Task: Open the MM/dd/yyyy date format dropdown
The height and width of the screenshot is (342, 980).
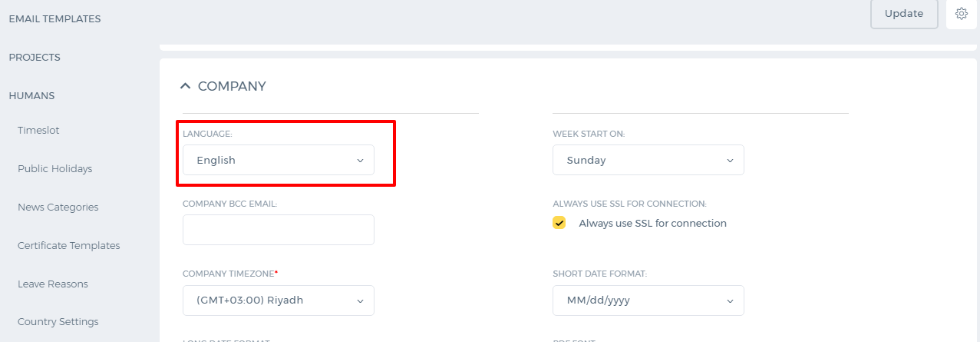Action: (x=648, y=300)
